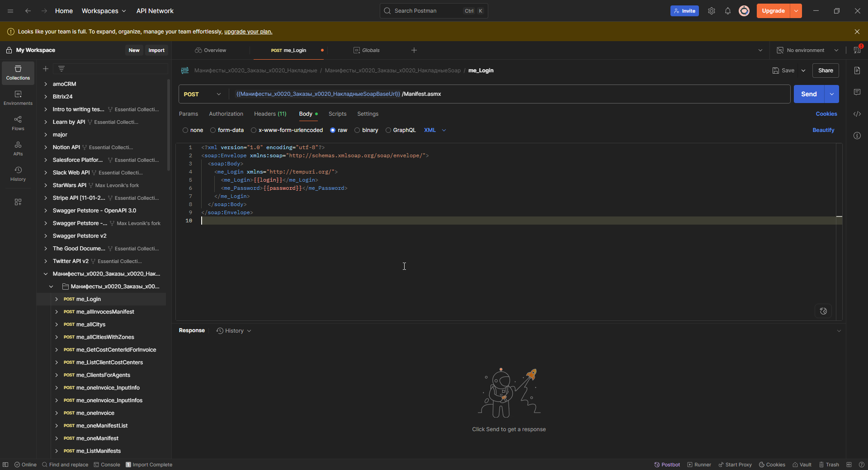Click the request URL field
Screen dimensions: 868x470
[x=509, y=94]
